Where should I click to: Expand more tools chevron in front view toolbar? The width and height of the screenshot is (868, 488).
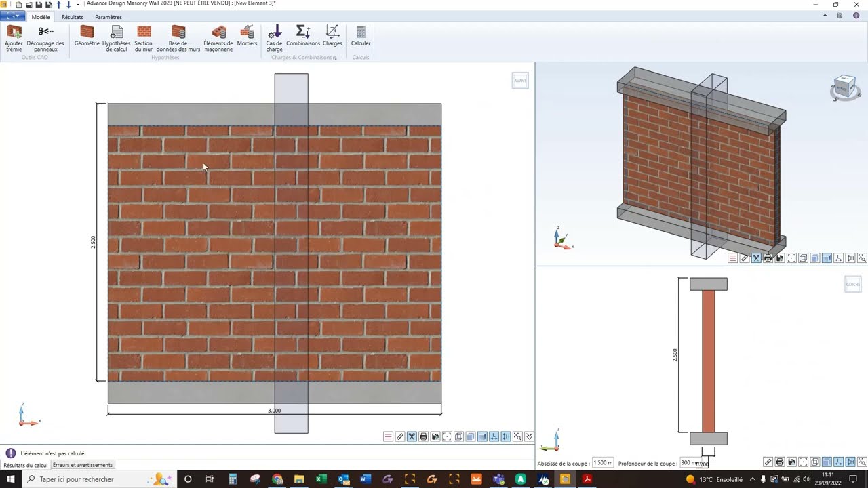point(530,436)
